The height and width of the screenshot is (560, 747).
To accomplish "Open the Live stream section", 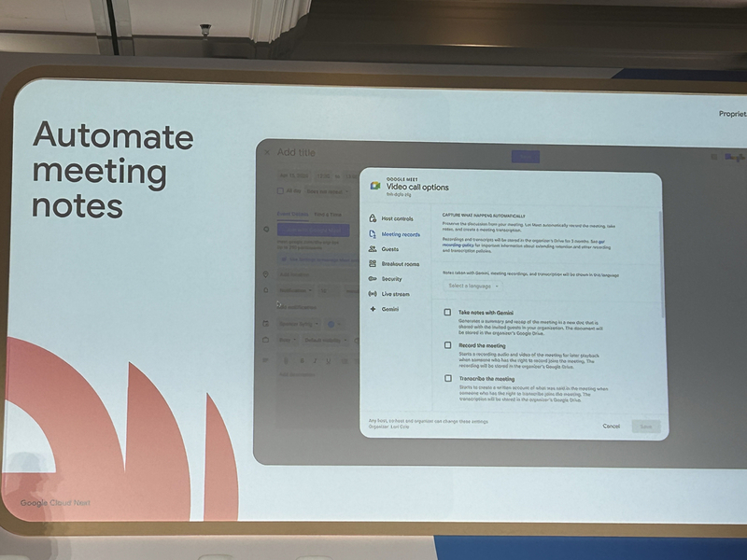I will (x=395, y=294).
